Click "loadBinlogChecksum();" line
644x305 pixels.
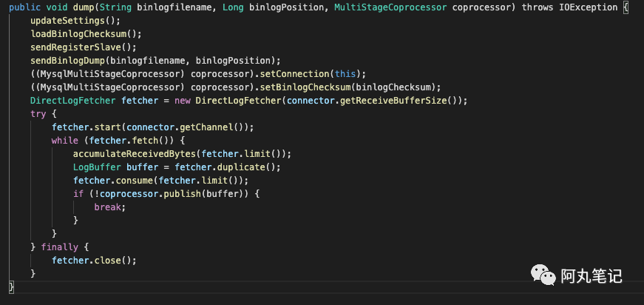87,34
